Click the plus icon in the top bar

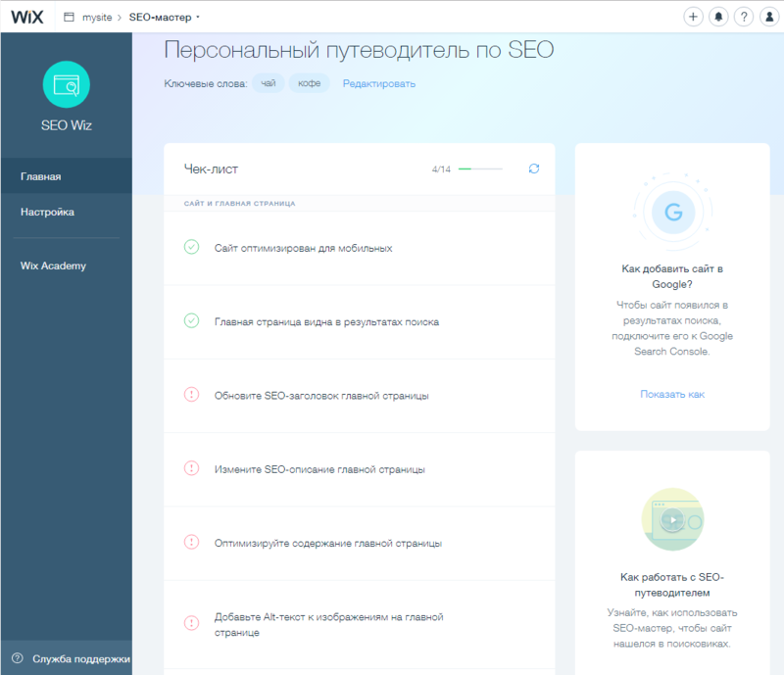693,17
